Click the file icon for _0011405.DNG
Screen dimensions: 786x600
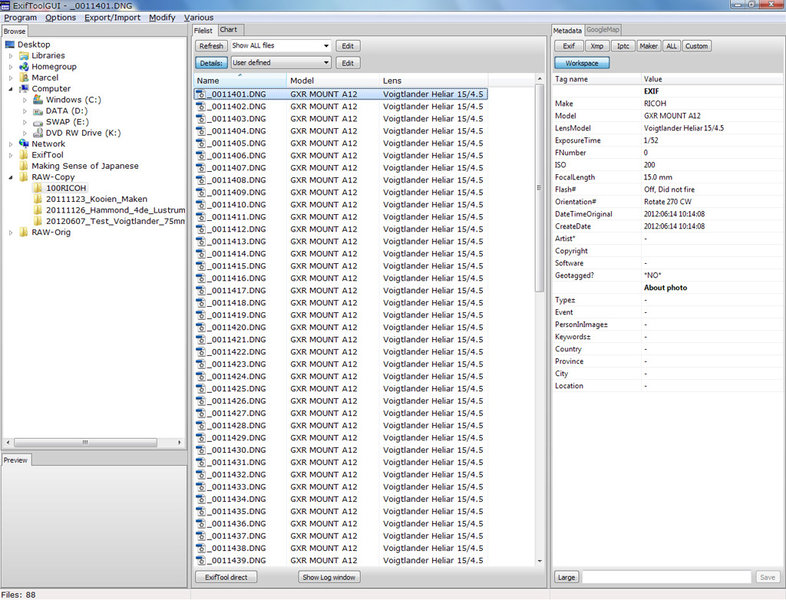[x=201, y=143]
